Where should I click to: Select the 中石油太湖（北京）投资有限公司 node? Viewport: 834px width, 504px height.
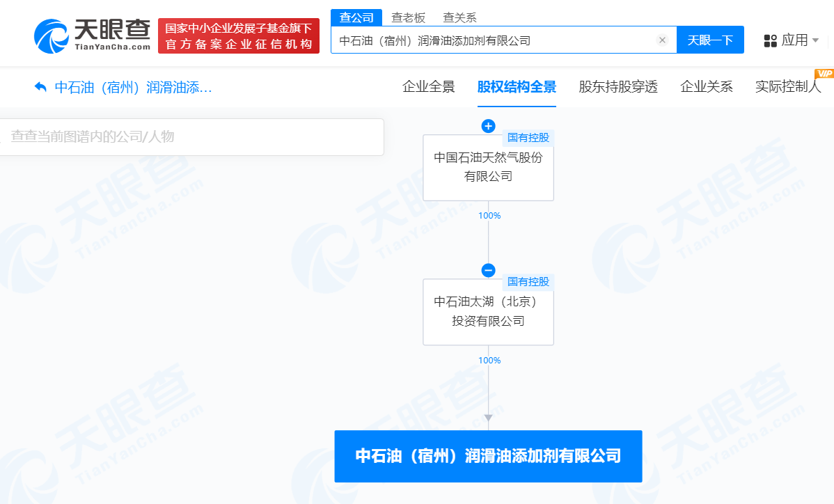pos(488,312)
